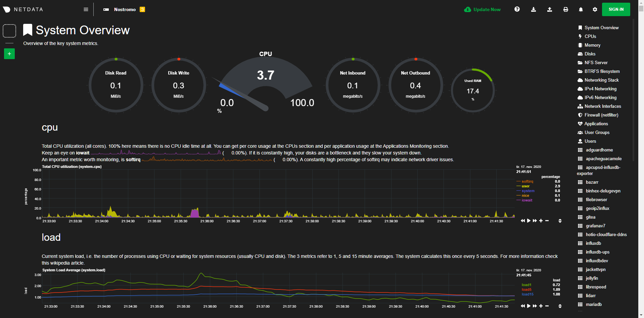
Task: Click the import snapshot upload icon
Action: click(549, 9)
